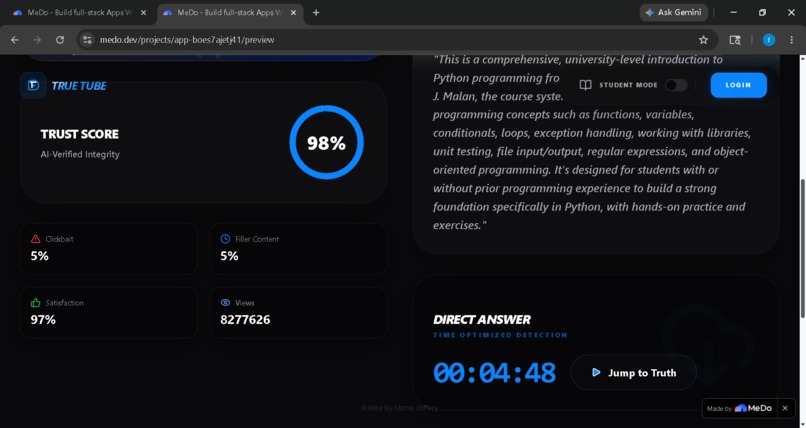This screenshot has width=806, height=428.
Task: Go back to previous page
Action: pos(15,40)
